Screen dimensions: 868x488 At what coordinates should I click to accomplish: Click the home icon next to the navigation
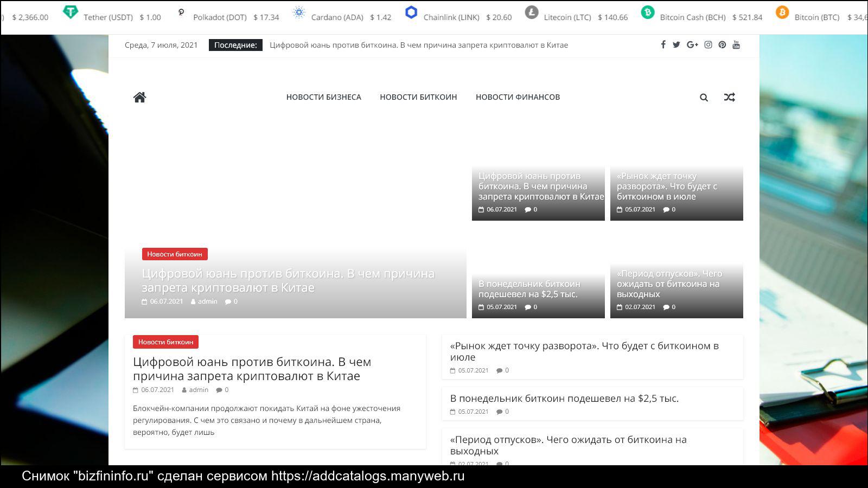[x=139, y=97]
